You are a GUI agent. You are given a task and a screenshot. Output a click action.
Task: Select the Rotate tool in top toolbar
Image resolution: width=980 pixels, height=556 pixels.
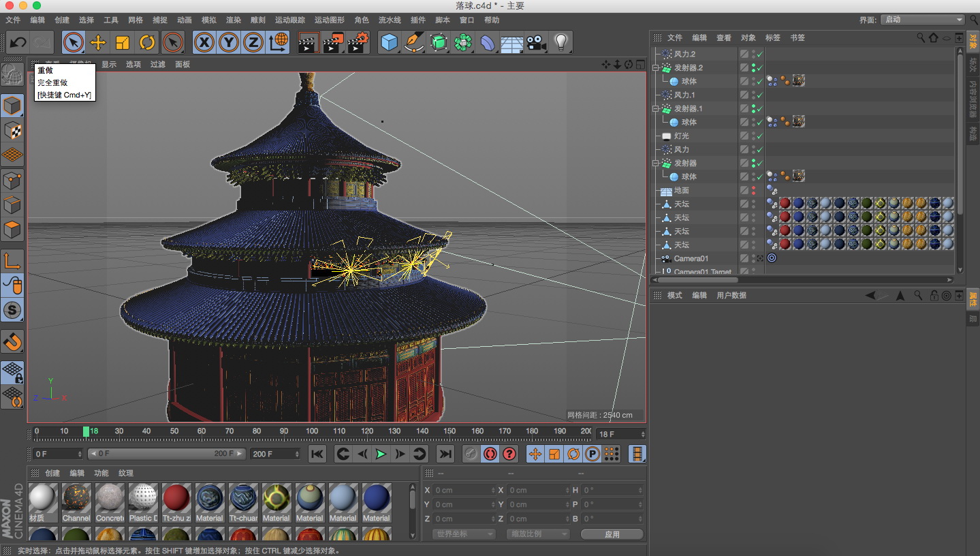[x=147, y=43]
